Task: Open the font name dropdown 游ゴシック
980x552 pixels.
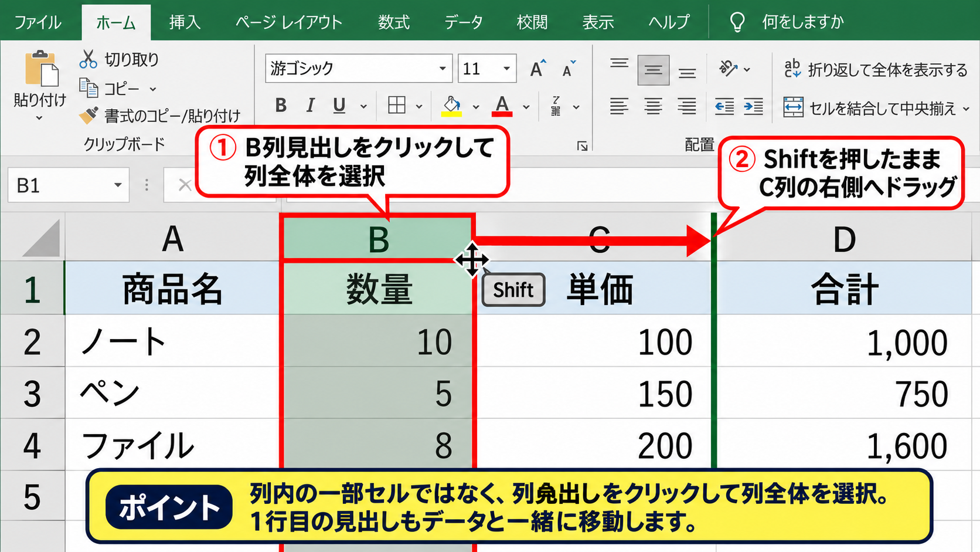Action: coord(443,69)
